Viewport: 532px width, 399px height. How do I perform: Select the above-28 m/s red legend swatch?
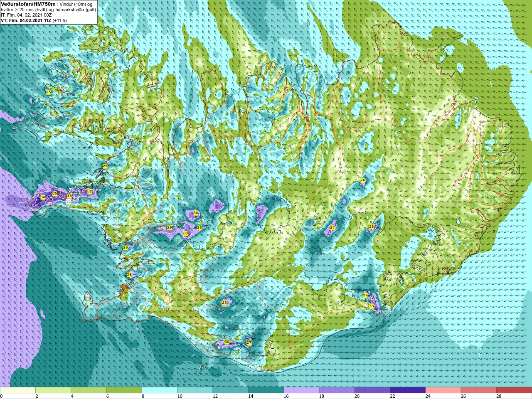(514, 390)
